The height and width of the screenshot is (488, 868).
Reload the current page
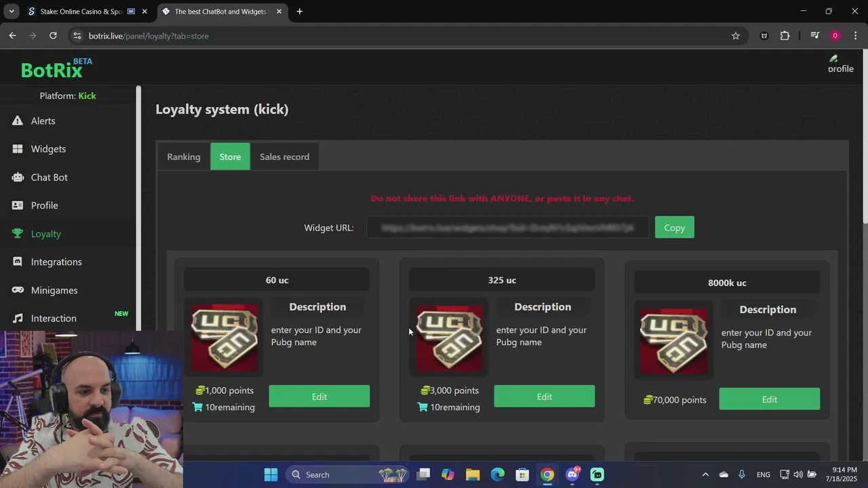pos(53,36)
